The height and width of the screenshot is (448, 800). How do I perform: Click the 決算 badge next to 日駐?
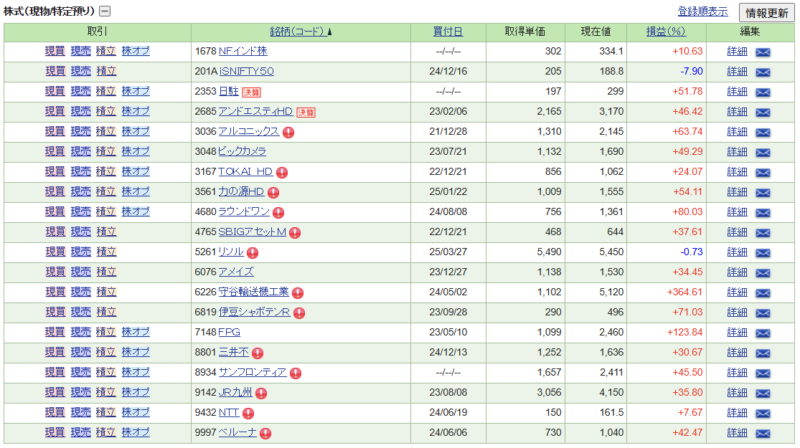[x=251, y=92]
